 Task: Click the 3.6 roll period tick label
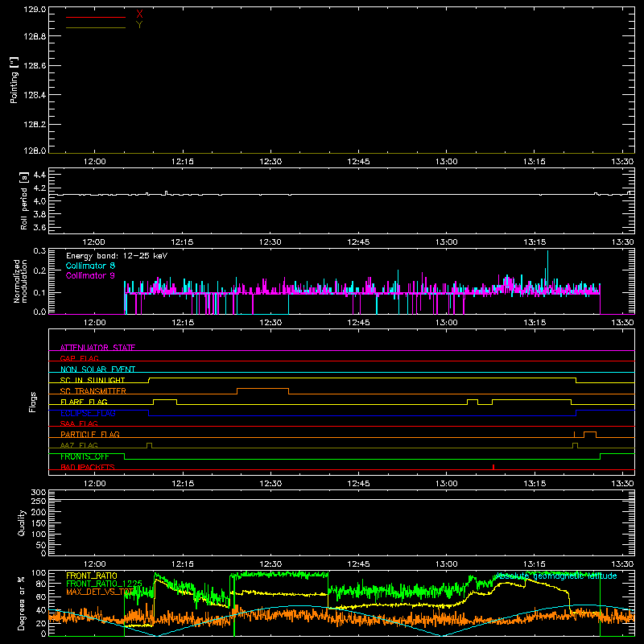39,228
